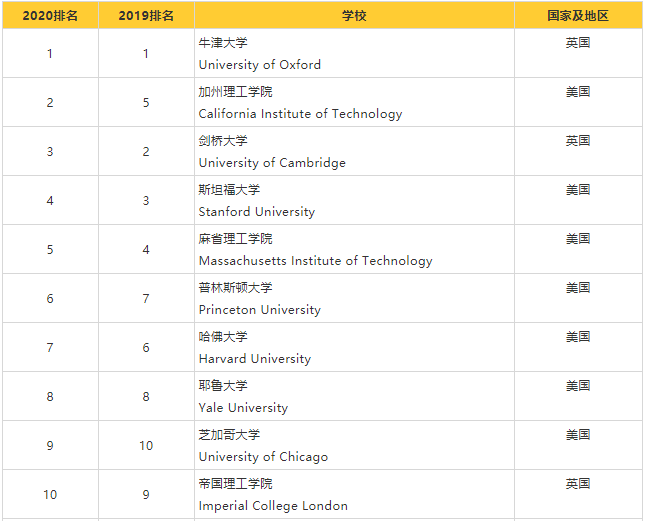Screen dimensions: 645x521
Task: Click 2020 rank 4 in Stanford row
Action: pos(50,201)
